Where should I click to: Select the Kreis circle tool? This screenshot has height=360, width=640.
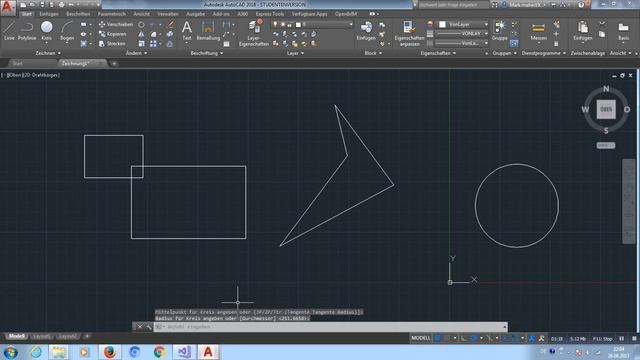[x=47, y=31]
